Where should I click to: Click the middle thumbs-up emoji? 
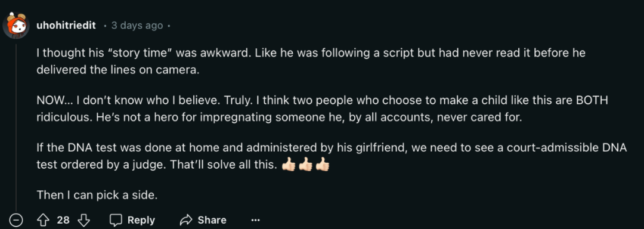[305, 165]
